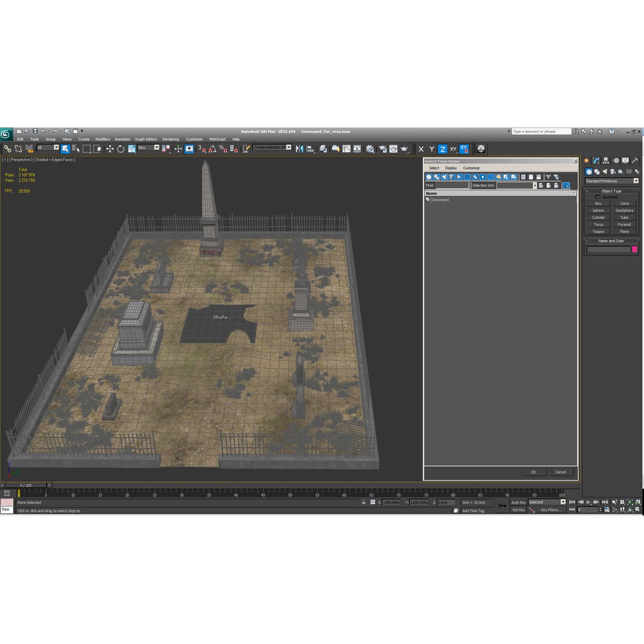Choose the Select and Move tool

[x=110, y=148]
